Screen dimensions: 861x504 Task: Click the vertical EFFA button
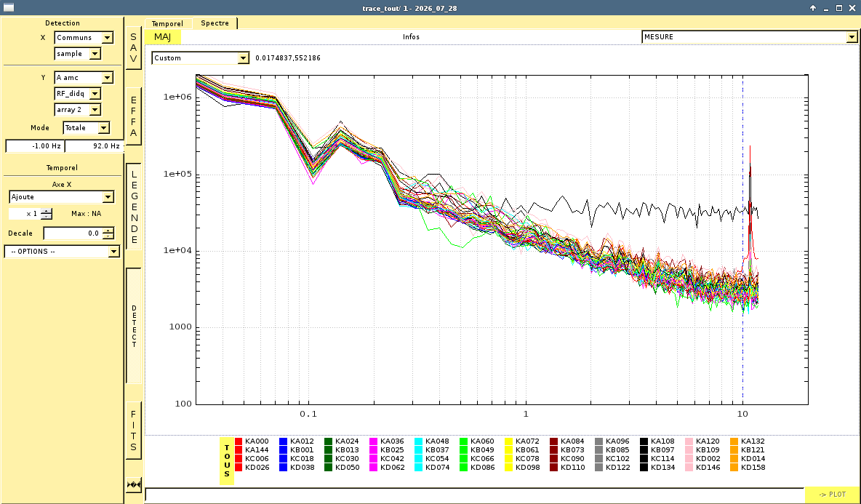pyautogui.click(x=133, y=116)
